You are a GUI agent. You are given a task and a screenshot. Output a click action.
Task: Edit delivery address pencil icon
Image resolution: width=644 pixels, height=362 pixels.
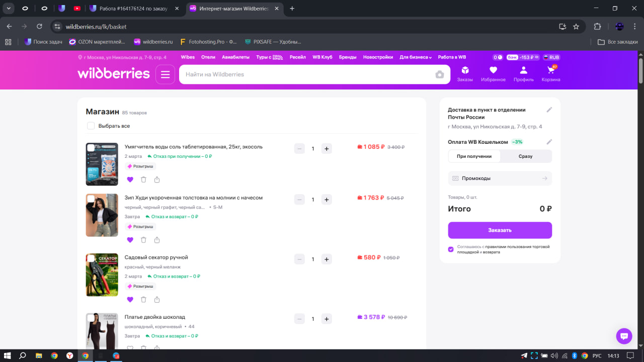click(549, 110)
